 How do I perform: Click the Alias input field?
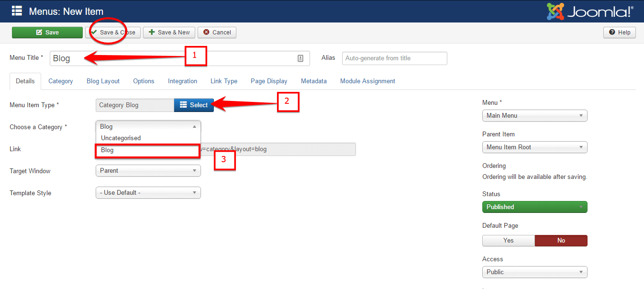click(394, 58)
